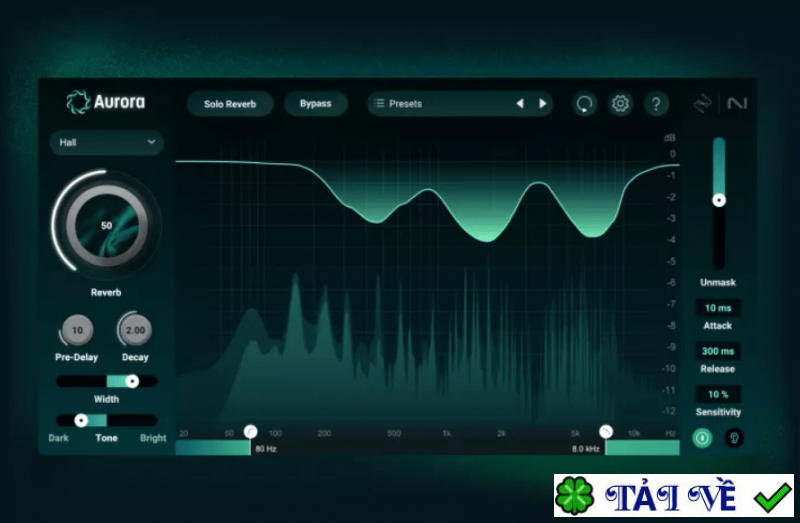
Task: Click the green checkmark icon in banner
Action: (772, 496)
